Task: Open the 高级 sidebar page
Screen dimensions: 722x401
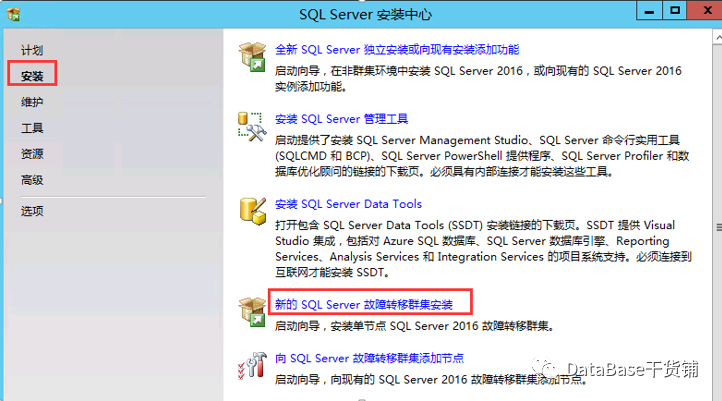Action: [32, 180]
